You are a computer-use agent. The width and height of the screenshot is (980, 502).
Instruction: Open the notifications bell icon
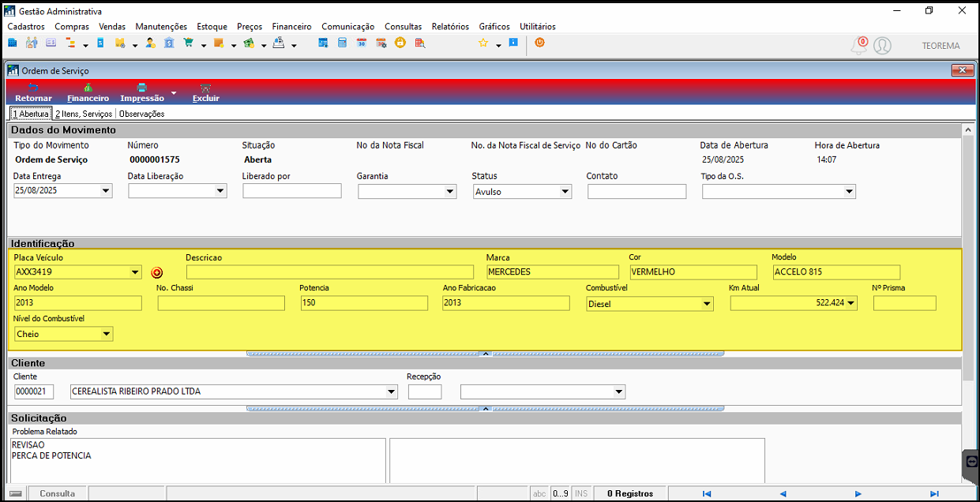(858, 46)
